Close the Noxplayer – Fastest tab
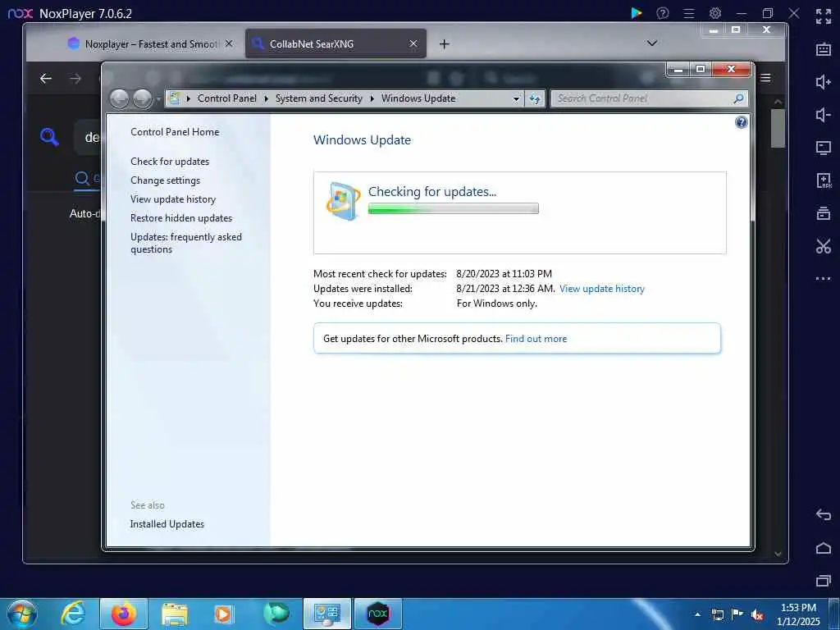This screenshot has height=630, width=840. 229,44
